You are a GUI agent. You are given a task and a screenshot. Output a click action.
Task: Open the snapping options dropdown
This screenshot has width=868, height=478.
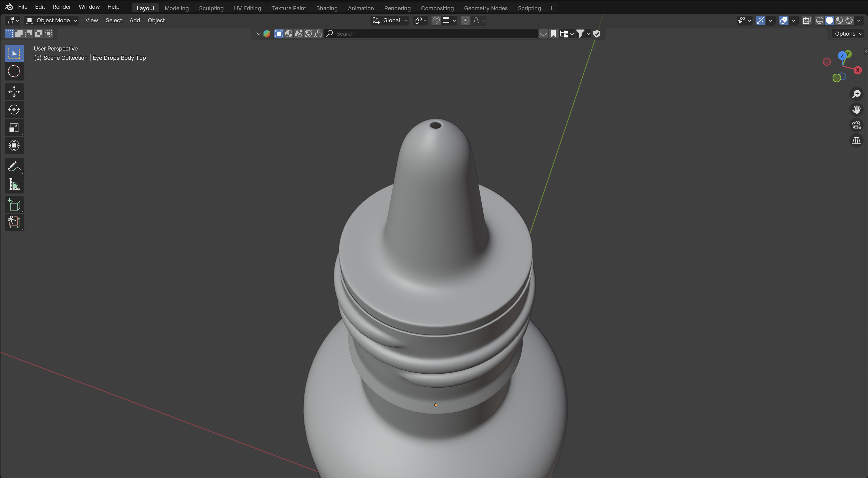point(449,21)
